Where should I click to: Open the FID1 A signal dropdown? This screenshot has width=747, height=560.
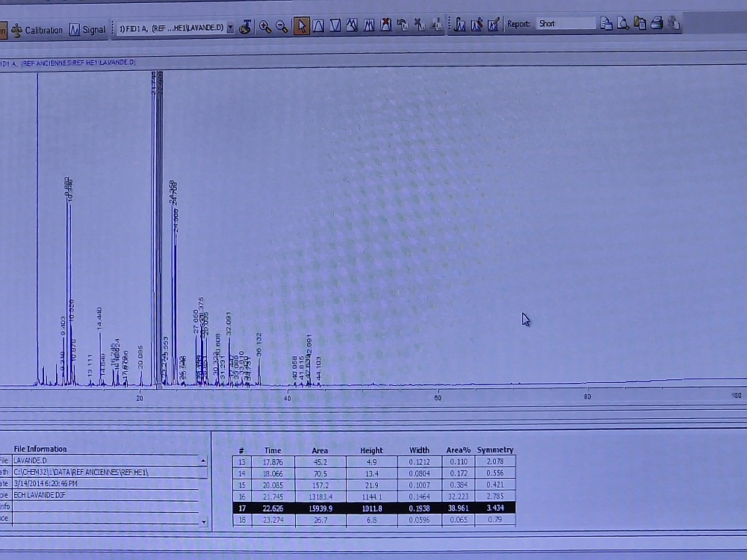coord(230,28)
